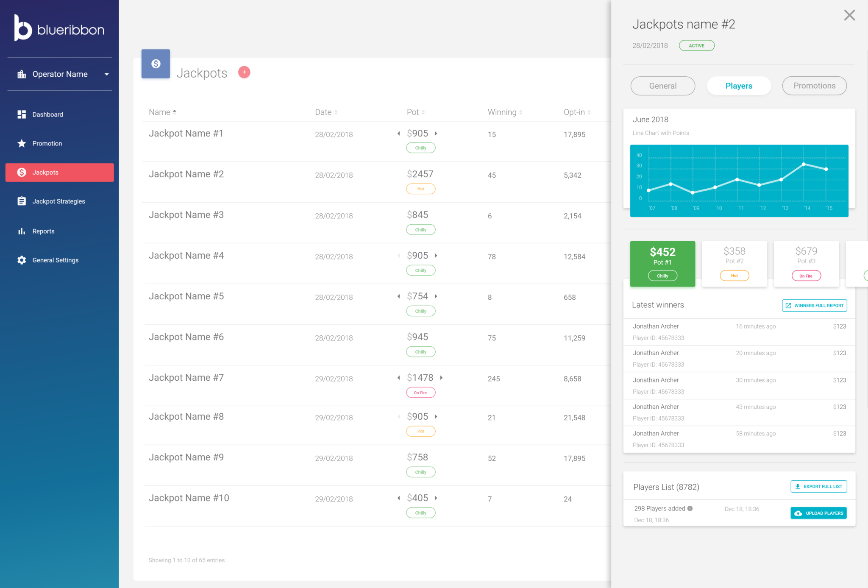The image size is (868, 588).
Task: Open Reports bar chart item
Action: [43, 231]
